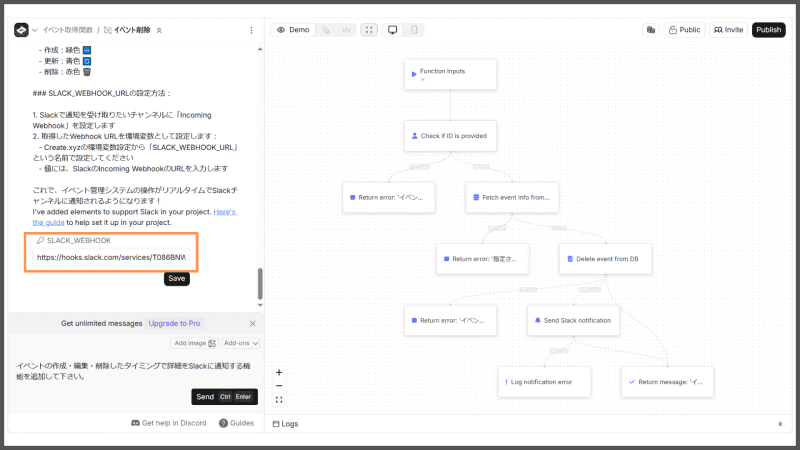Select the Delete event from DB node

point(605,259)
